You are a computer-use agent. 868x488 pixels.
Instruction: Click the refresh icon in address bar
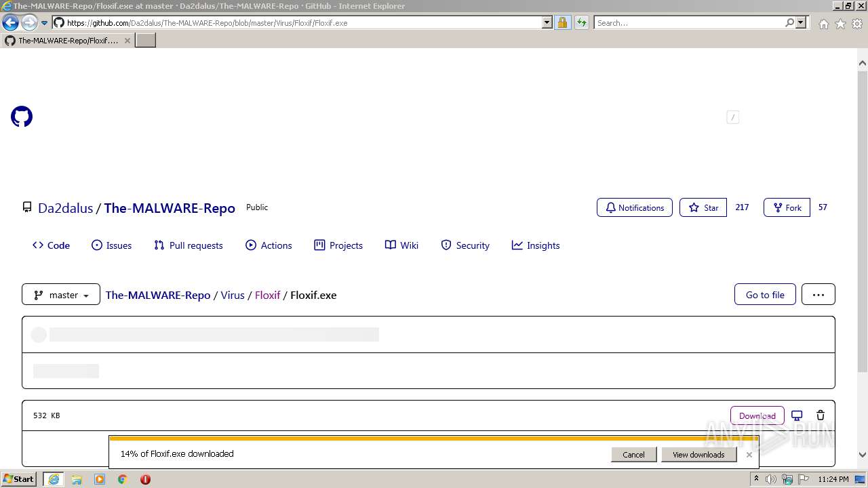581,22
